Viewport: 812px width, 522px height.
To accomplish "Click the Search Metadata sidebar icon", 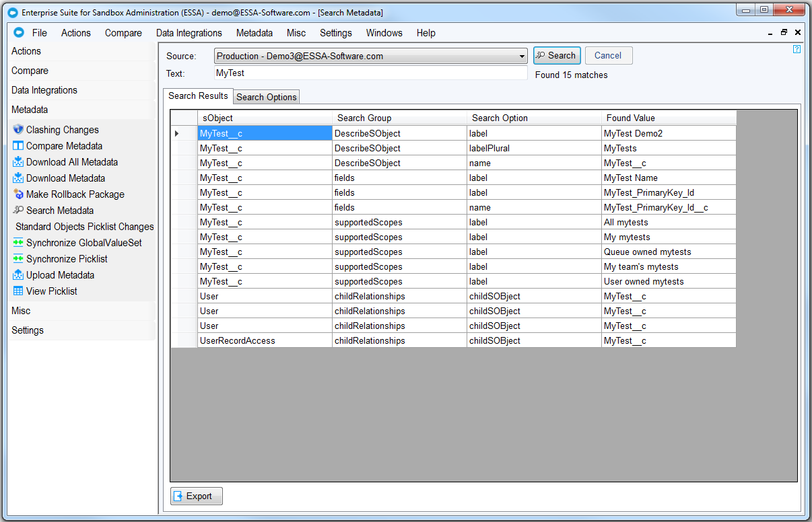I will [18, 211].
